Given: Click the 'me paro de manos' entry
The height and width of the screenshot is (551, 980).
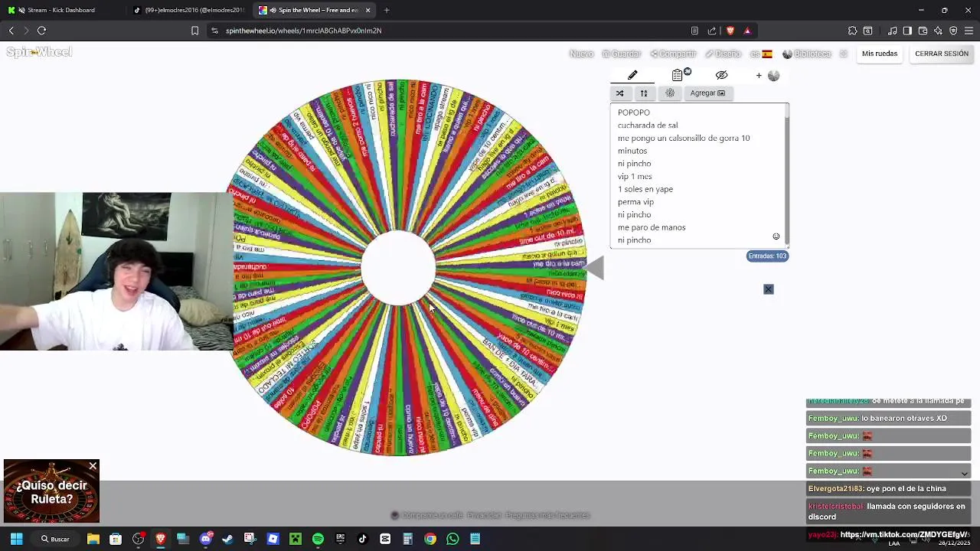Looking at the screenshot, I should click(x=652, y=227).
